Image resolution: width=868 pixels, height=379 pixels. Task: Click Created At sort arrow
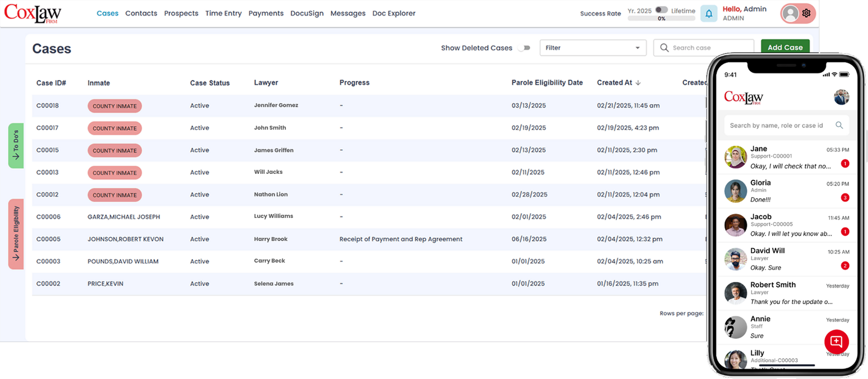point(638,83)
